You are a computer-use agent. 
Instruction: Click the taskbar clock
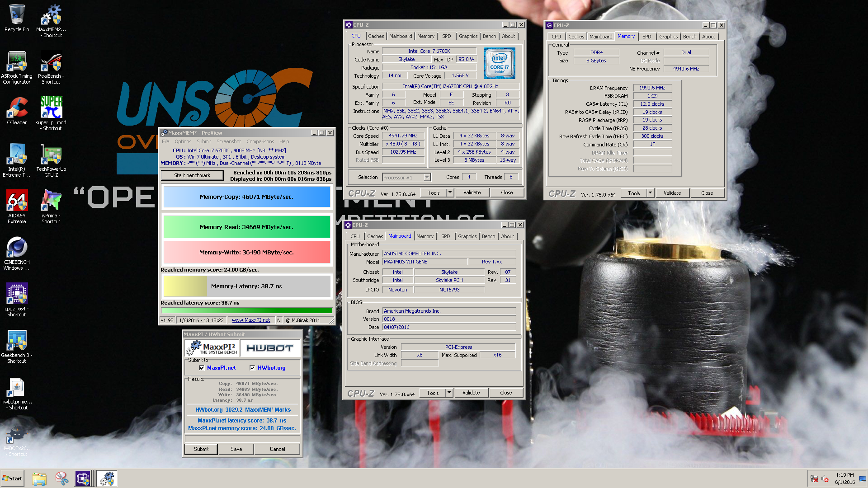845,479
